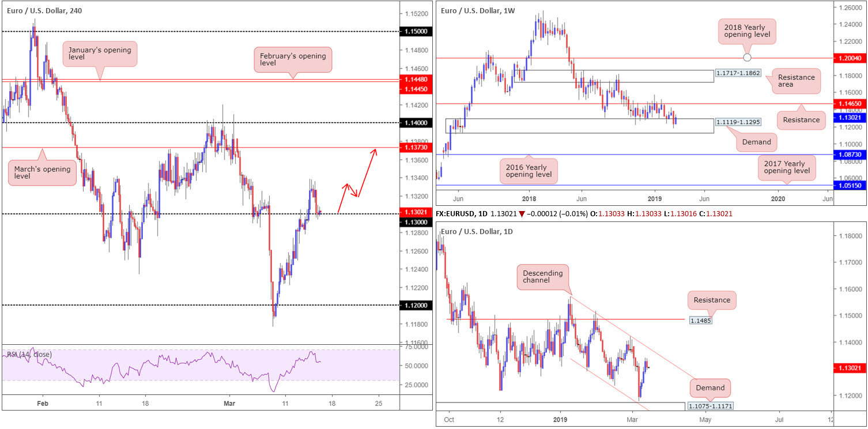Click the black 1.13000 level label

click(416, 222)
